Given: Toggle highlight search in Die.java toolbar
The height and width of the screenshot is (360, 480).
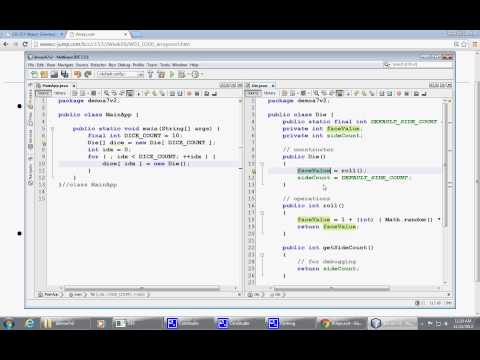Looking at the screenshot, I should [340, 93].
